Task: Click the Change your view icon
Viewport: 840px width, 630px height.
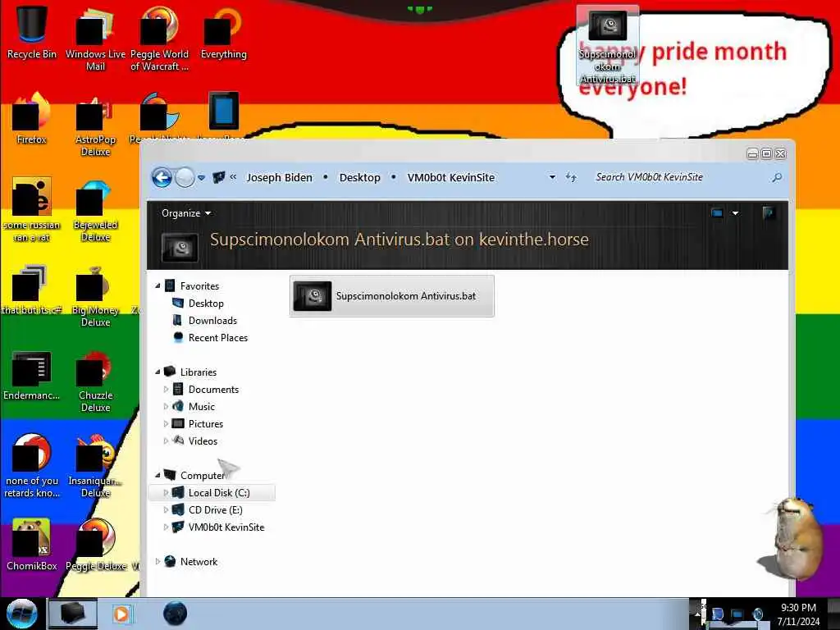Action: [717, 213]
